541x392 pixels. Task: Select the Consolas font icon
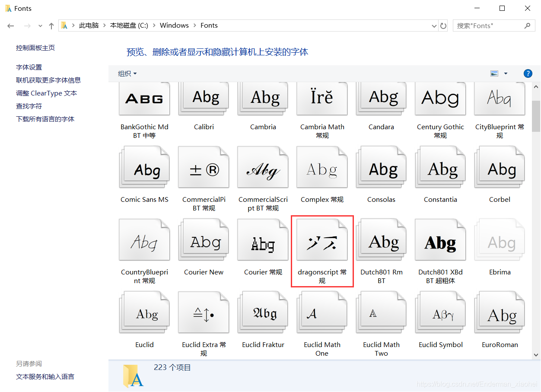coord(381,167)
